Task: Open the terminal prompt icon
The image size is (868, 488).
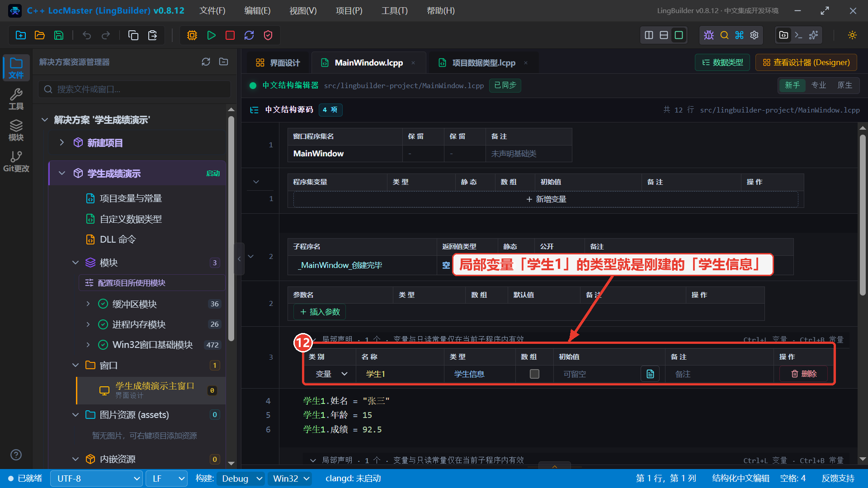Action: pos(799,35)
